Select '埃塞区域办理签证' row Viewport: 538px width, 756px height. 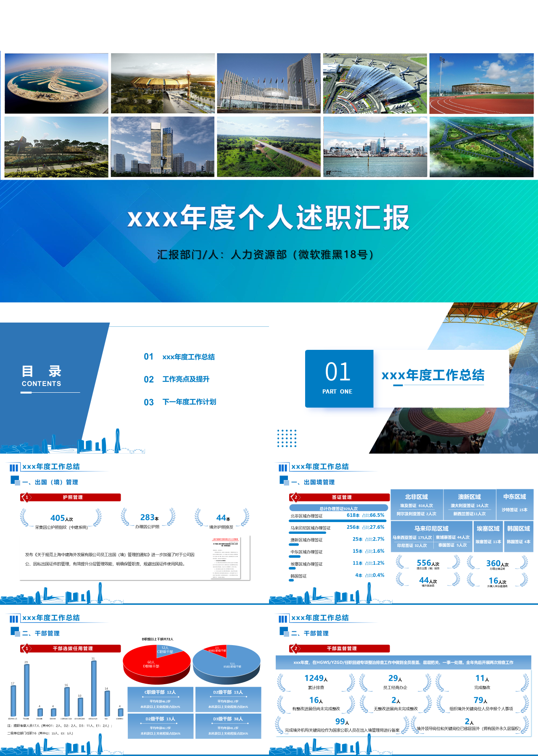pos(338,564)
